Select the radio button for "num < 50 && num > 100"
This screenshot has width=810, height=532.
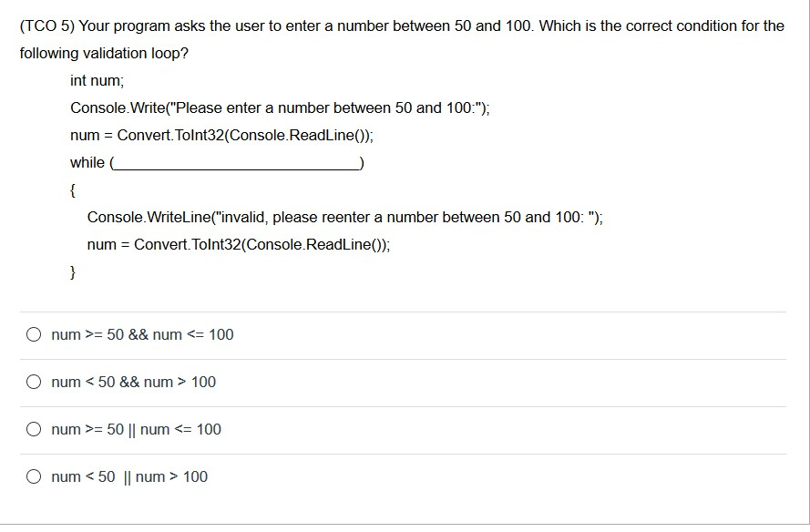click(34, 382)
